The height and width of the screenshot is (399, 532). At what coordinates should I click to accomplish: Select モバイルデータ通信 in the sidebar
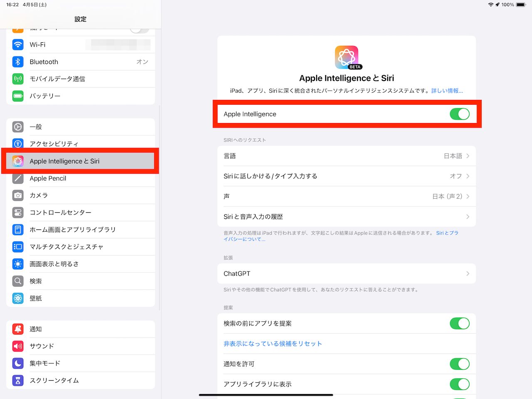(81, 79)
